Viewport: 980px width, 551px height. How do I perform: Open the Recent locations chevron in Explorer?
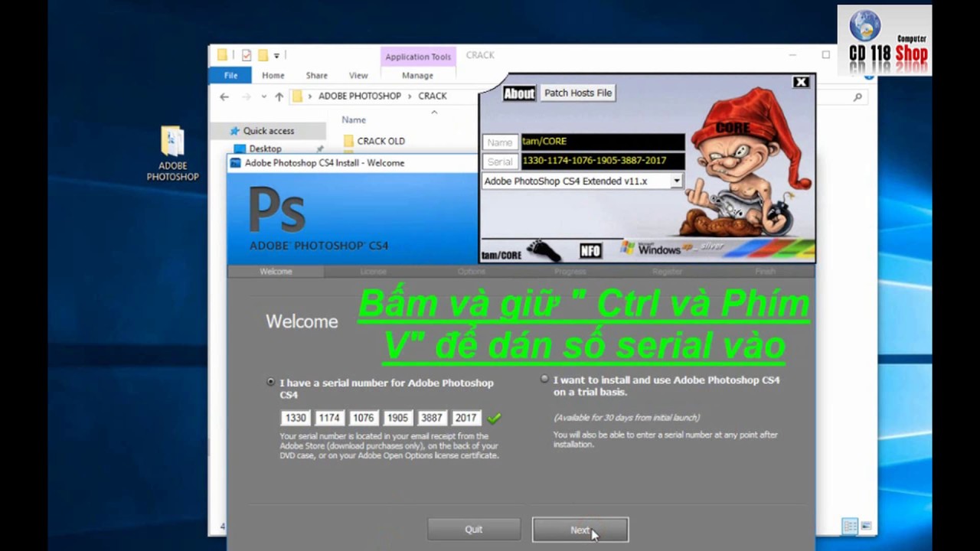click(x=263, y=96)
